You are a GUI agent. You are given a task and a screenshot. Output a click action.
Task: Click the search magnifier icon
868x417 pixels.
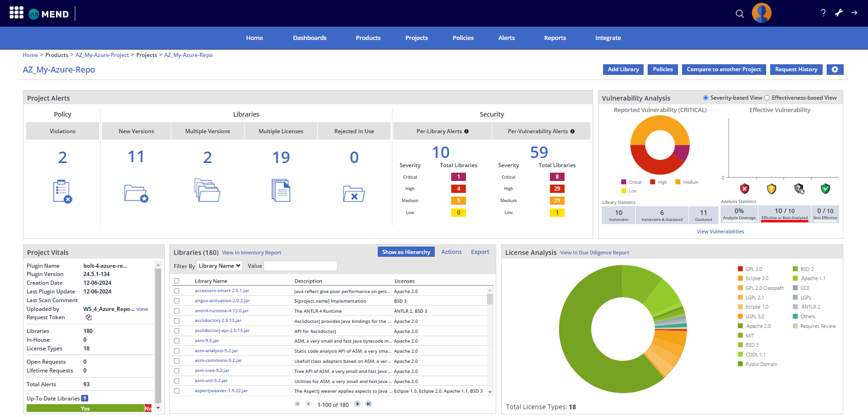(x=739, y=14)
